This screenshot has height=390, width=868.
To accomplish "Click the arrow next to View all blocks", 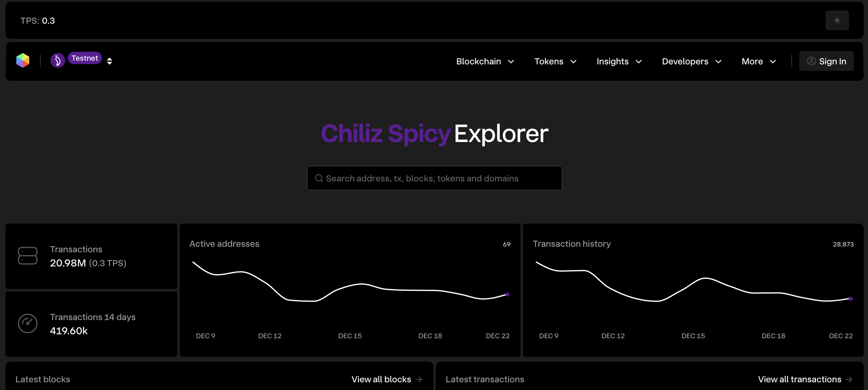I will 419,379.
